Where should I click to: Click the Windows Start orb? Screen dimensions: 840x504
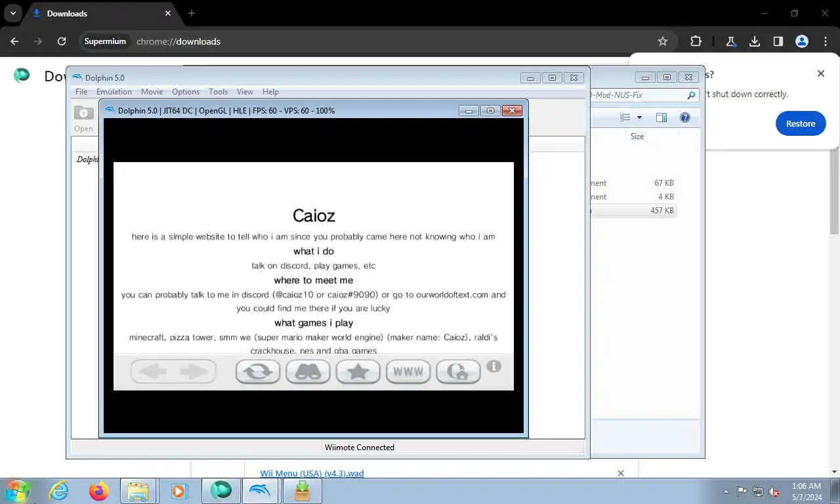(x=17, y=491)
